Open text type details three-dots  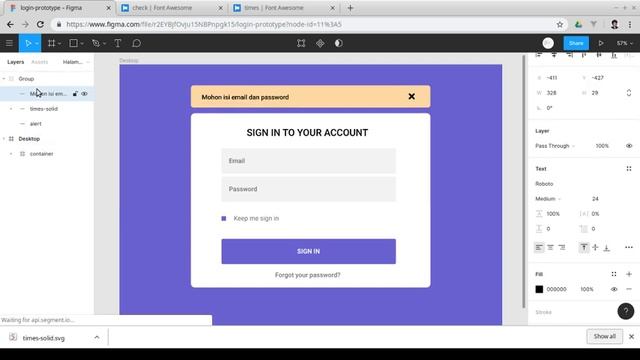click(x=629, y=247)
